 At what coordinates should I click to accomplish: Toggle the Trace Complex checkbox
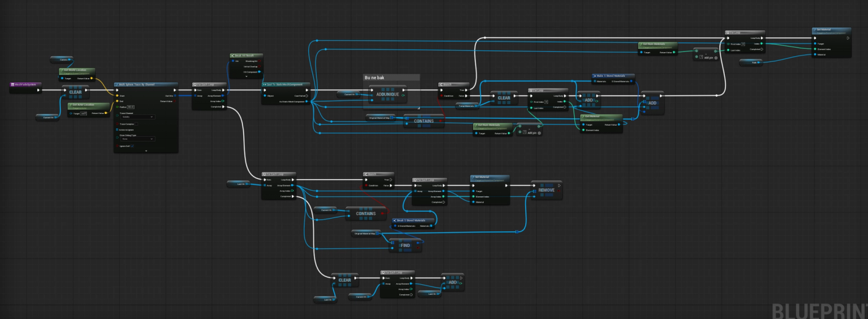[136, 124]
